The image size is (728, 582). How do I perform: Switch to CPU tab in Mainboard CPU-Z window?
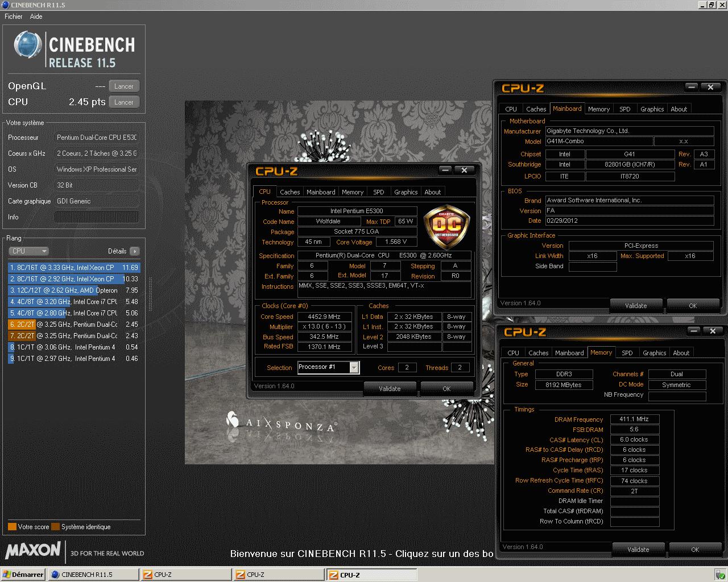coord(511,109)
